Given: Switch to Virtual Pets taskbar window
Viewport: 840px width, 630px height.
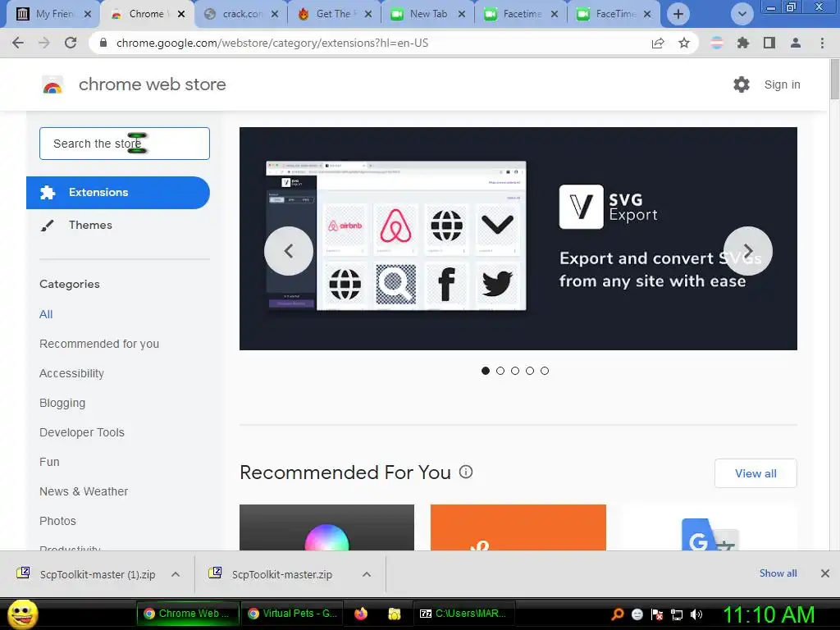Looking at the screenshot, I should click(292, 614).
